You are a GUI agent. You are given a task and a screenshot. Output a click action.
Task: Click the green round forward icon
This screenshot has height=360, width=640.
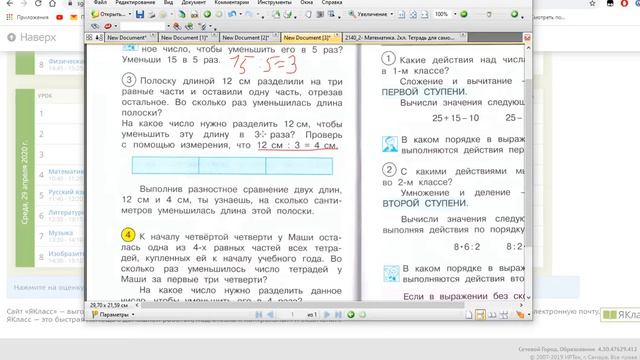[x=207, y=14]
